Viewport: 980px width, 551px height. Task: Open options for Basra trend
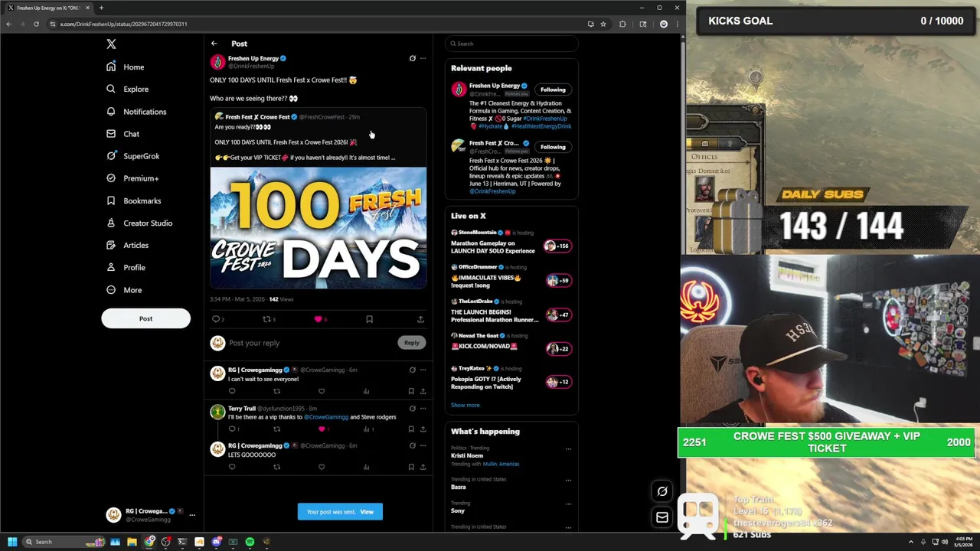[568, 481]
